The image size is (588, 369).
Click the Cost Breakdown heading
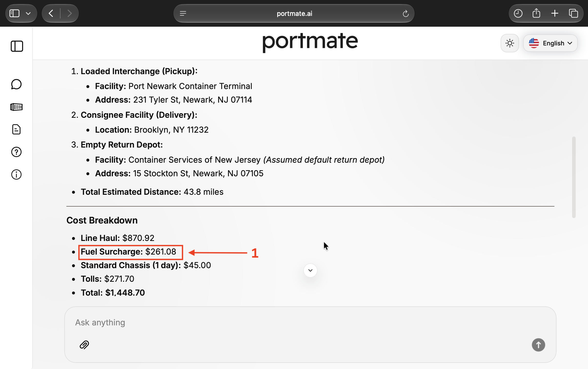coord(102,220)
